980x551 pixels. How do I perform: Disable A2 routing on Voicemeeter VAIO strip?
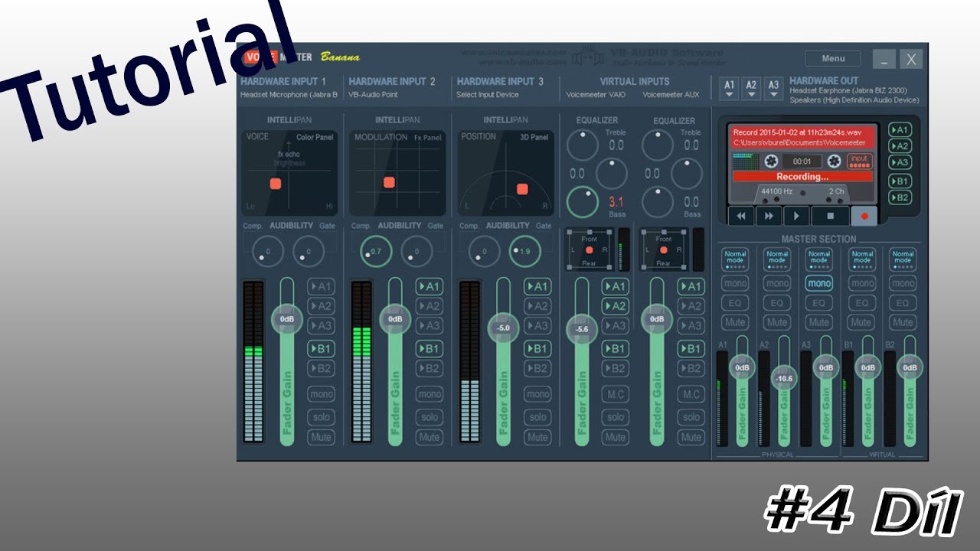pos(616,306)
